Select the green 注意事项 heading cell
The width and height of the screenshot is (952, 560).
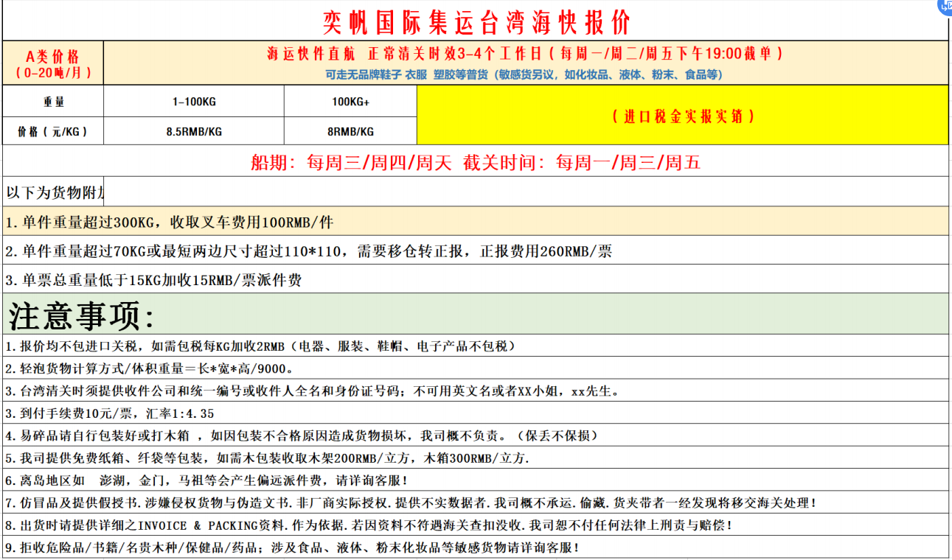pyautogui.click(x=476, y=315)
